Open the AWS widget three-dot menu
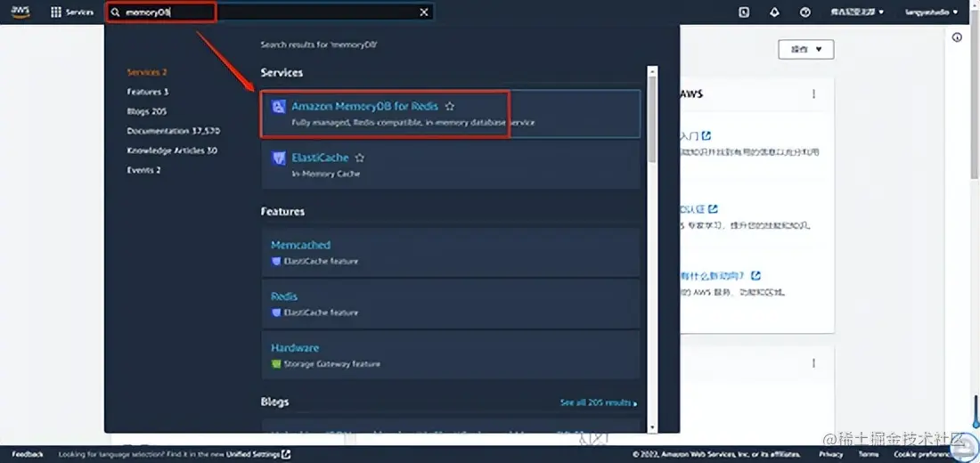 click(x=813, y=93)
